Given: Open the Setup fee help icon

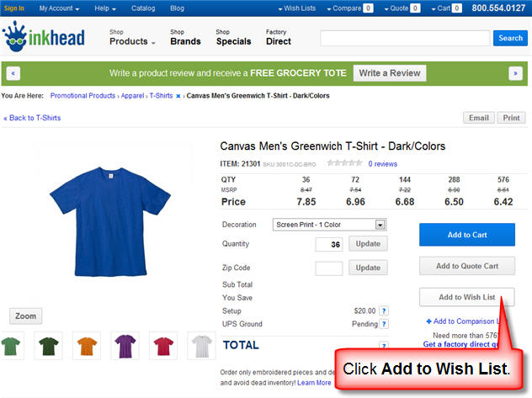Looking at the screenshot, I should tap(384, 310).
